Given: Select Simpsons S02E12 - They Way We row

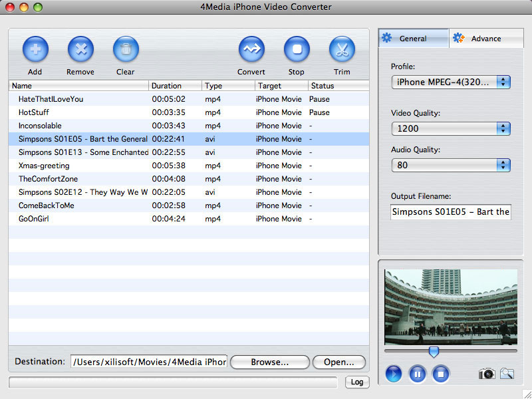Looking at the screenshot, I should [x=189, y=192].
